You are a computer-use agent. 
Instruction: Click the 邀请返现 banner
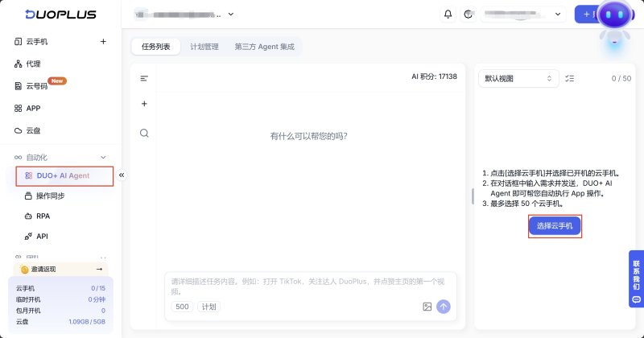(x=61, y=269)
